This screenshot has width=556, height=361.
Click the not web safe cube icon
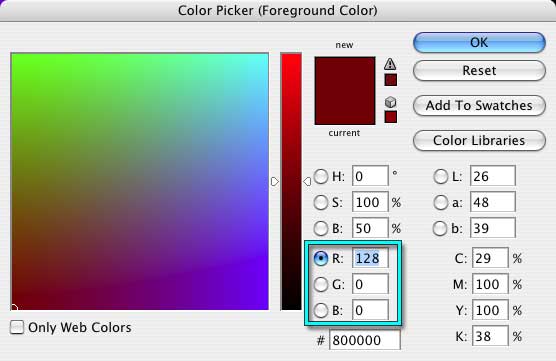pyautogui.click(x=390, y=102)
